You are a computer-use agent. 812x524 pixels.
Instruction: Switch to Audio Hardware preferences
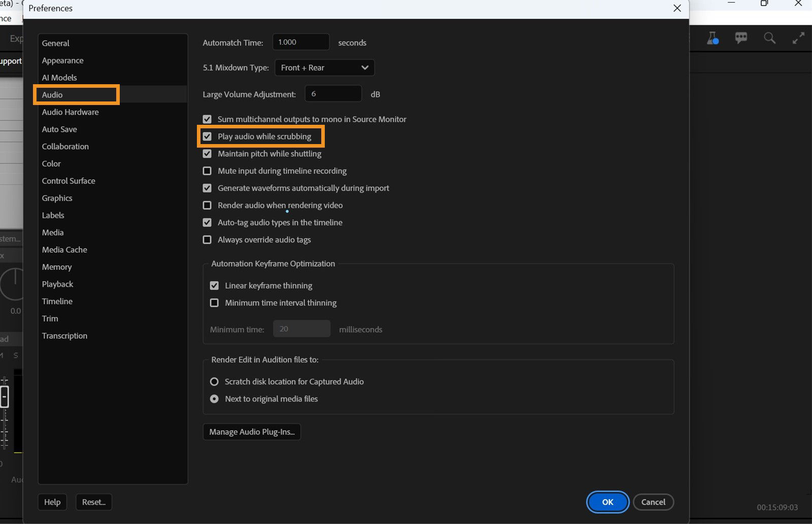point(70,112)
